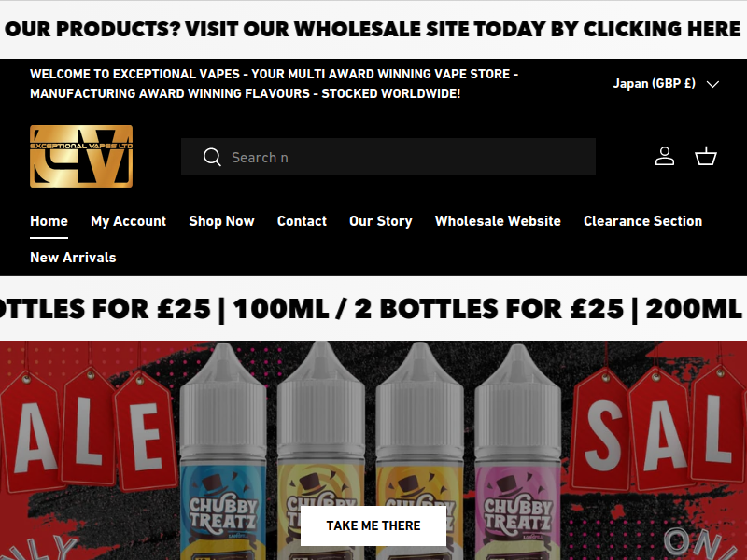Click the blue Chubby Treatz bottle image
747x560 pixels.
223,453
